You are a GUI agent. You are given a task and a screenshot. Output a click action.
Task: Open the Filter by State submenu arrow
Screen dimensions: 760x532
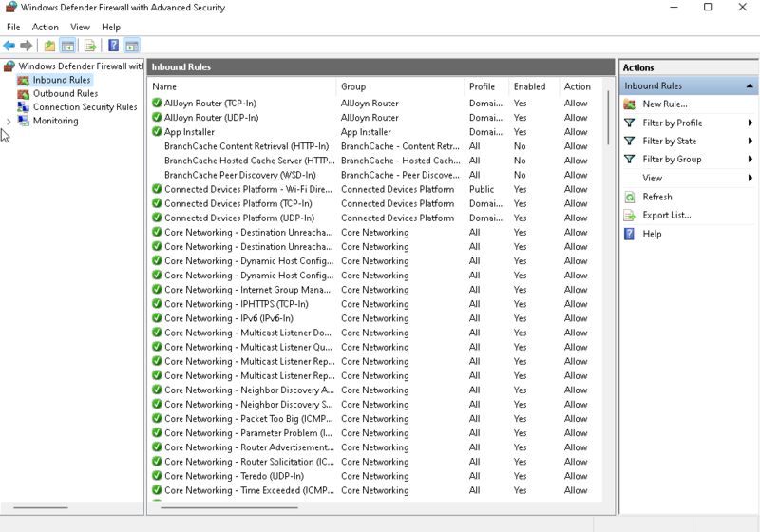point(750,141)
